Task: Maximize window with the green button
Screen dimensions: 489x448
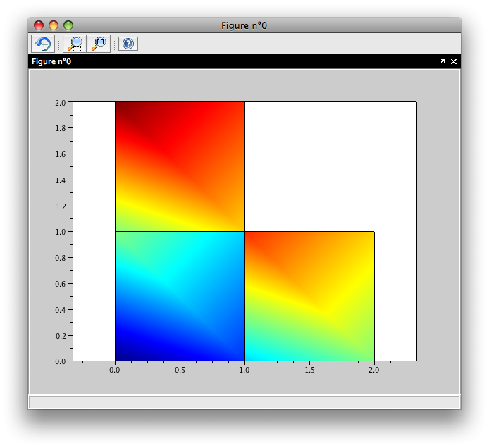Action: [x=68, y=25]
